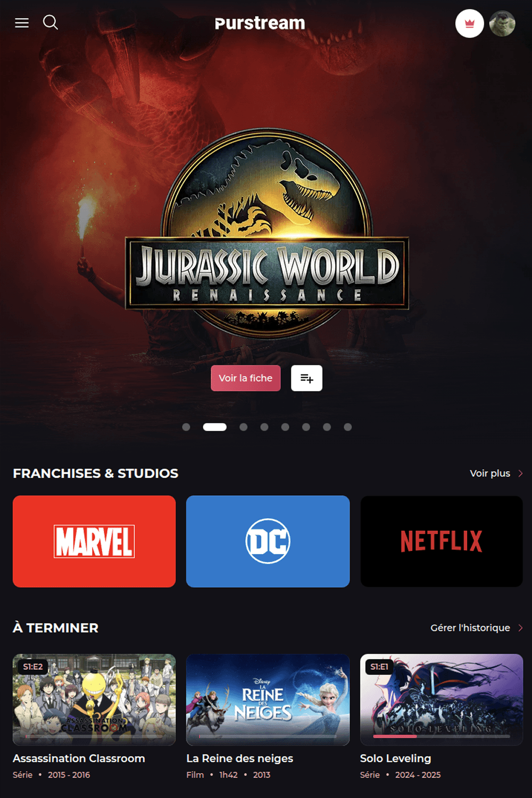Expand Franchises with Voir plus arrow
Viewport: 532px width, 798px height.
click(x=520, y=473)
